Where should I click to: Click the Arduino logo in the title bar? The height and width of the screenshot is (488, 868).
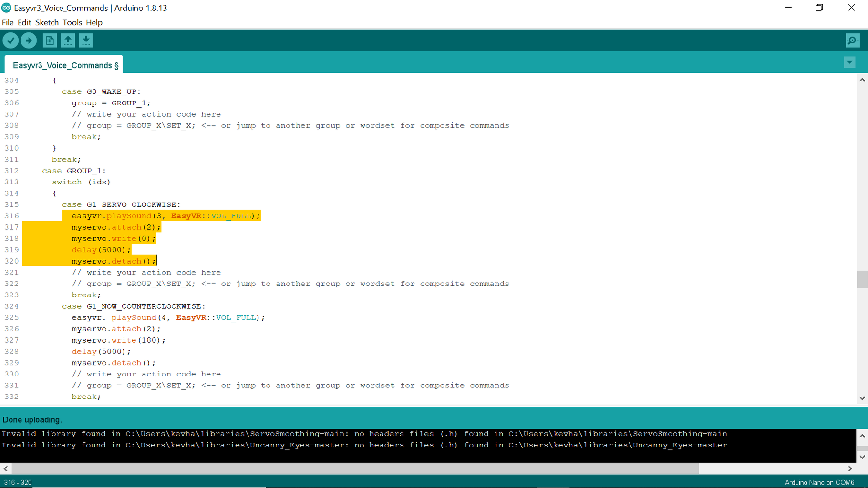6,8
